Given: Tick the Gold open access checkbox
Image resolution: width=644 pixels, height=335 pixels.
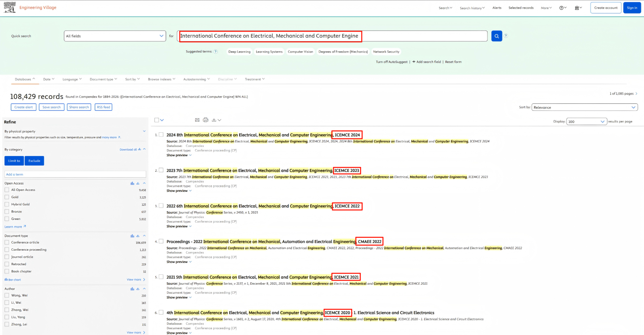Looking at the screenshot, I should (7, 197).
